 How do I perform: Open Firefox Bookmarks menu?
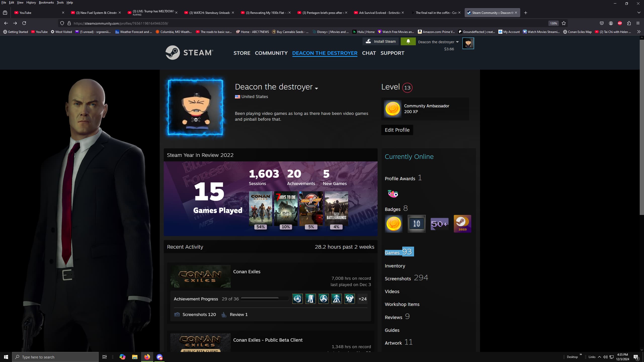click(x=46, y=3)
